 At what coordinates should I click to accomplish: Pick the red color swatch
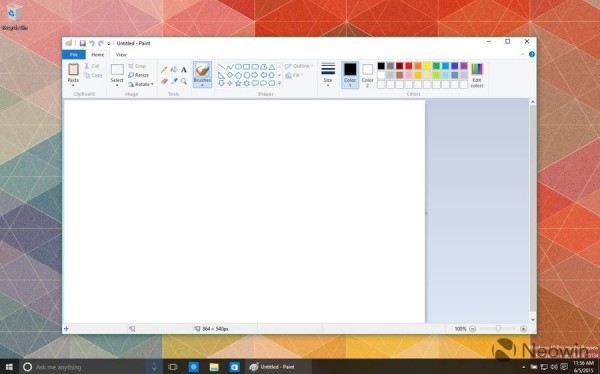409,66
